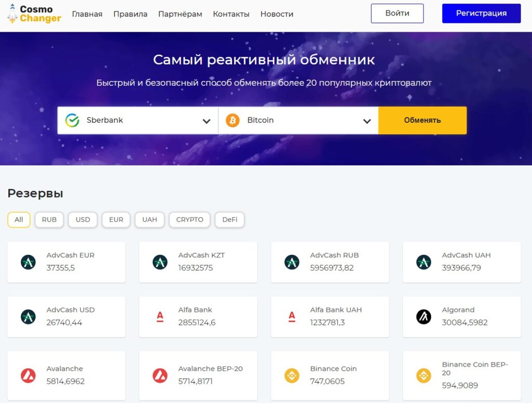Click the AdvCash UAH card icon
This screenshot has height=403, width=532.
point(424,262)
